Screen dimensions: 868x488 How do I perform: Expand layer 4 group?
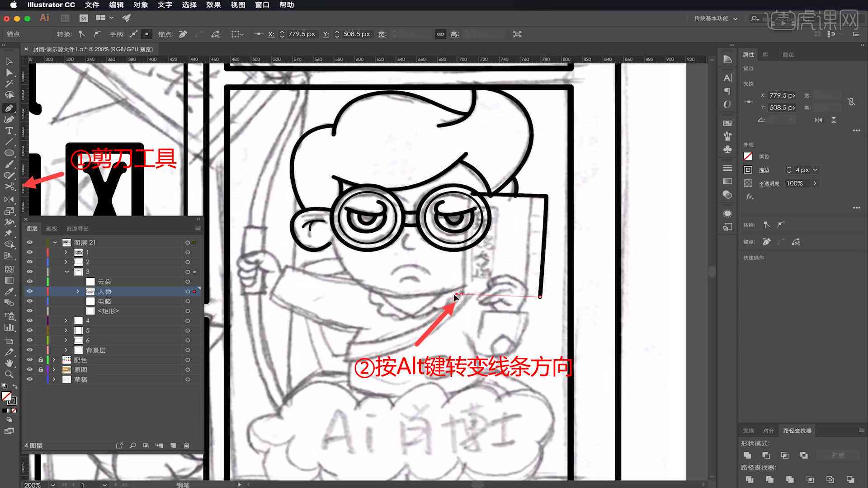[x=66, y=320]
